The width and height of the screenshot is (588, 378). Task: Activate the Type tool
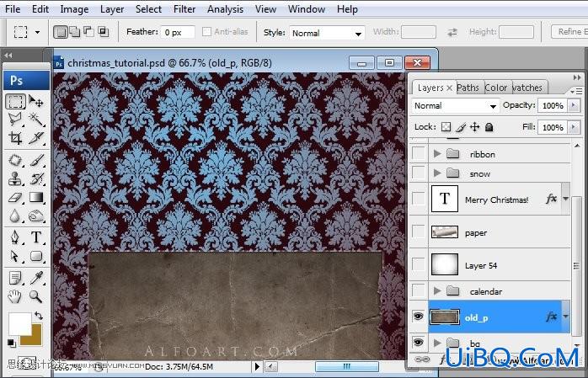(36, 237)
